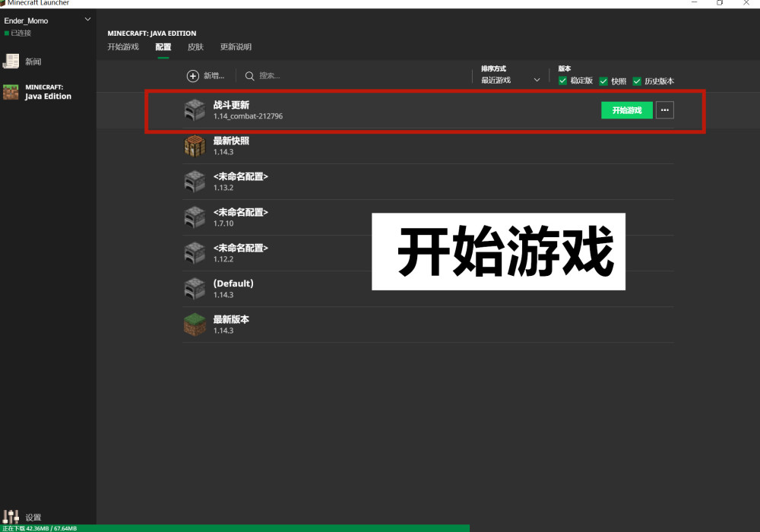760x532 pixels.
Task: Toggle the 历史版本 checkbox
Action: coord(637,81)
